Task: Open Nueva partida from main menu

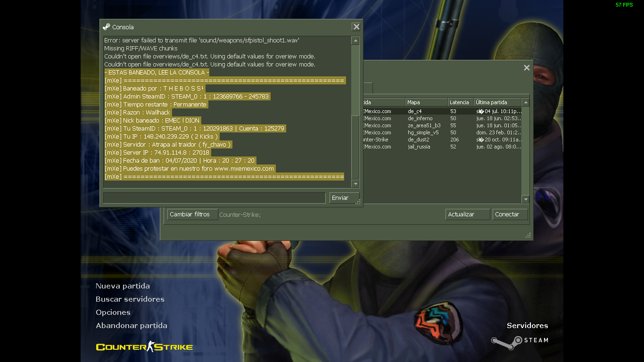Action: [123, 286]
